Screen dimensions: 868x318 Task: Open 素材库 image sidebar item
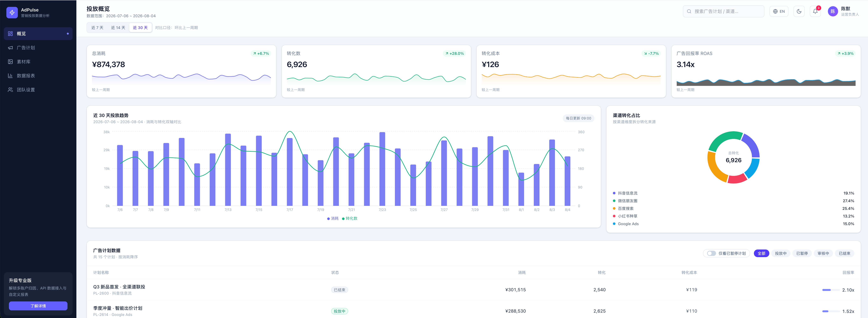coord(38,62)
